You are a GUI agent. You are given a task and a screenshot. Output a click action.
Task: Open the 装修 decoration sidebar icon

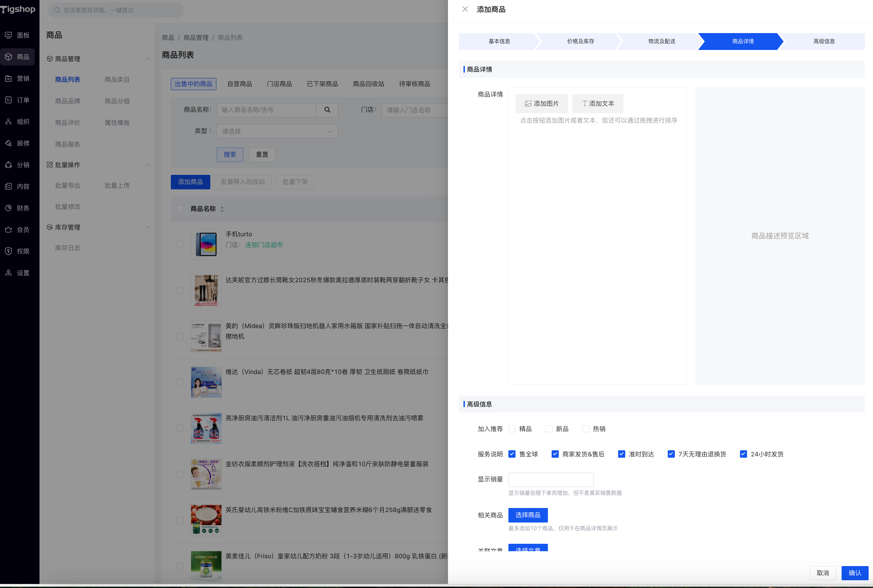pos(9,143)
